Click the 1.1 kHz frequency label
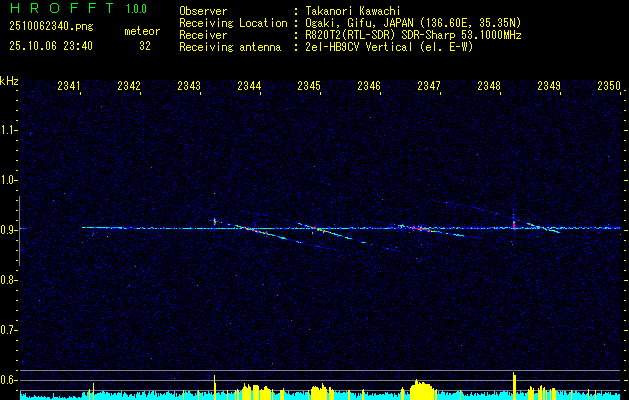Screen dimensions: 629x400 [8, 130]
